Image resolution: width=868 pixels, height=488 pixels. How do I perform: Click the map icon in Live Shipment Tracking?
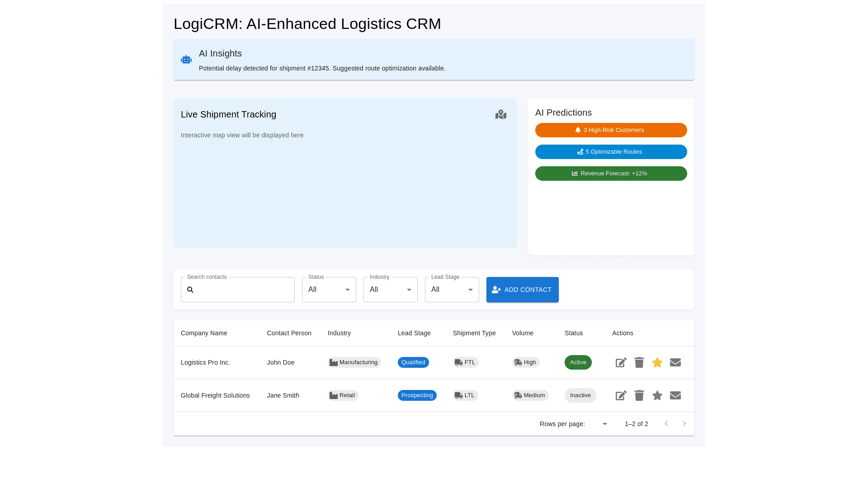pos(500,114)
